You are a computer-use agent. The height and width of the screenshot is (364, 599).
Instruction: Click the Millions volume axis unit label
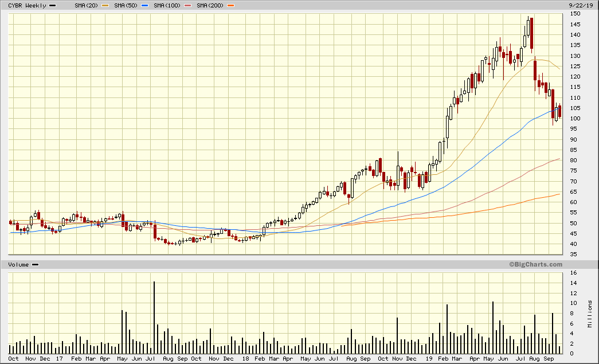point(590,314)
